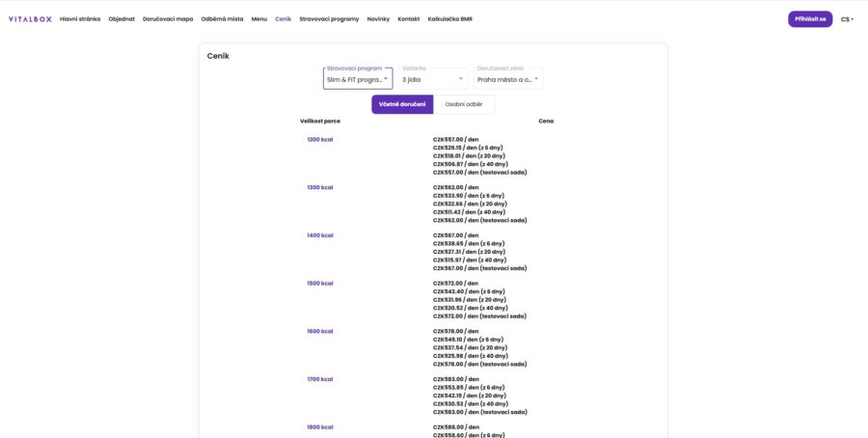Select the 1500 kcal portion link

coord(320,283)
